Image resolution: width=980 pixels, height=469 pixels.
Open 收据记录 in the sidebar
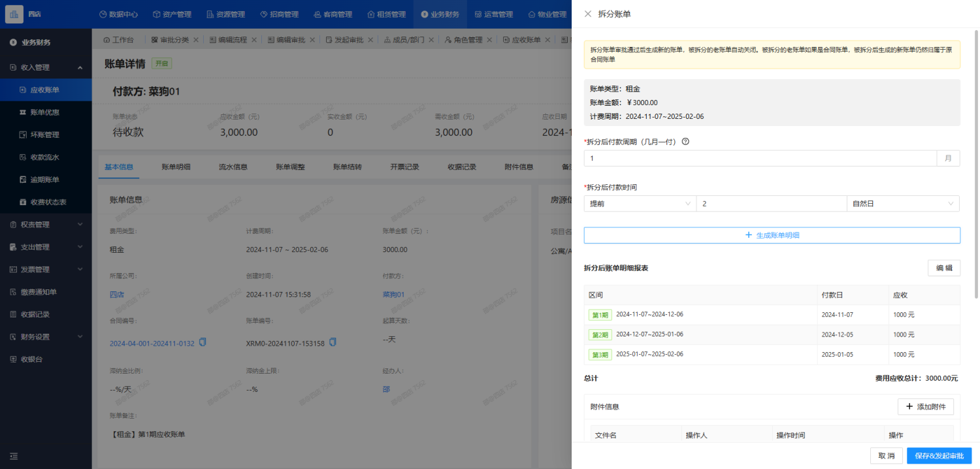pyautogui.click(x=46, y=314)
